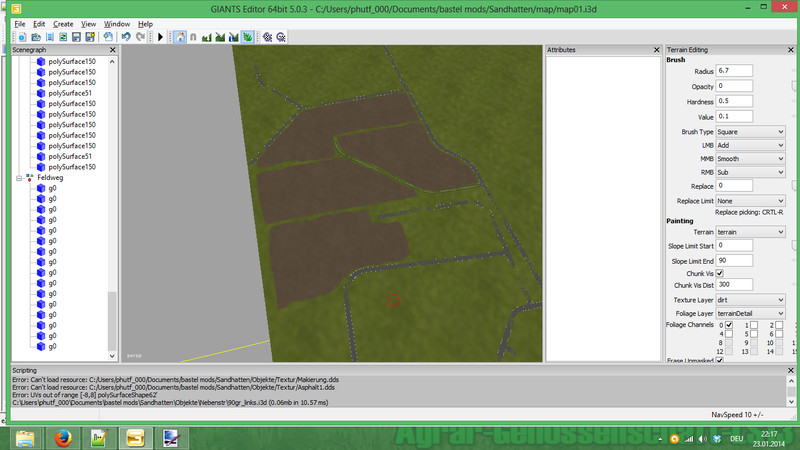Click the Slope Limit End field
The width and height of the screenshot is (800, 450).
[x=734, y=261]
